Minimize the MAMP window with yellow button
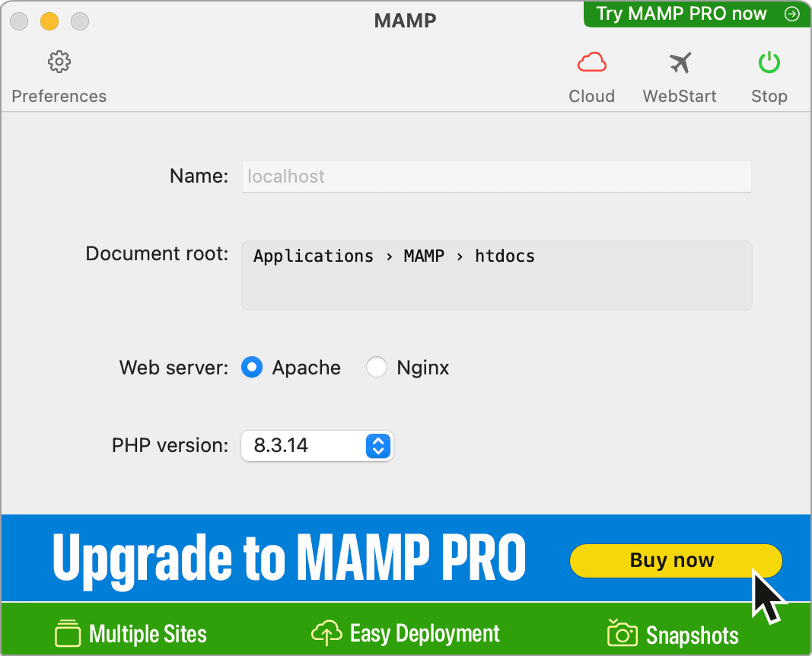812x656 pixels. point(49,21)
